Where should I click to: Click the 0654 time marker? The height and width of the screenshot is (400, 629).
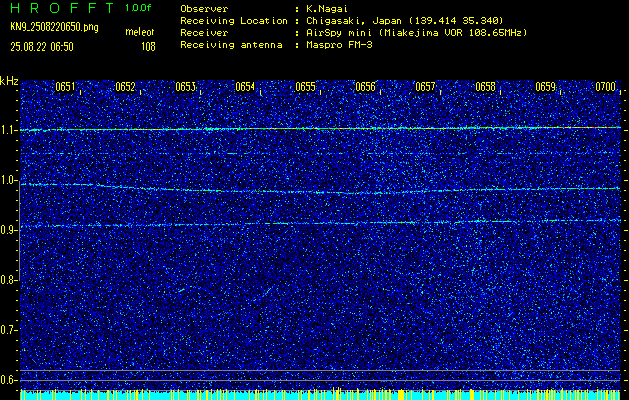[x=245, y=87]
